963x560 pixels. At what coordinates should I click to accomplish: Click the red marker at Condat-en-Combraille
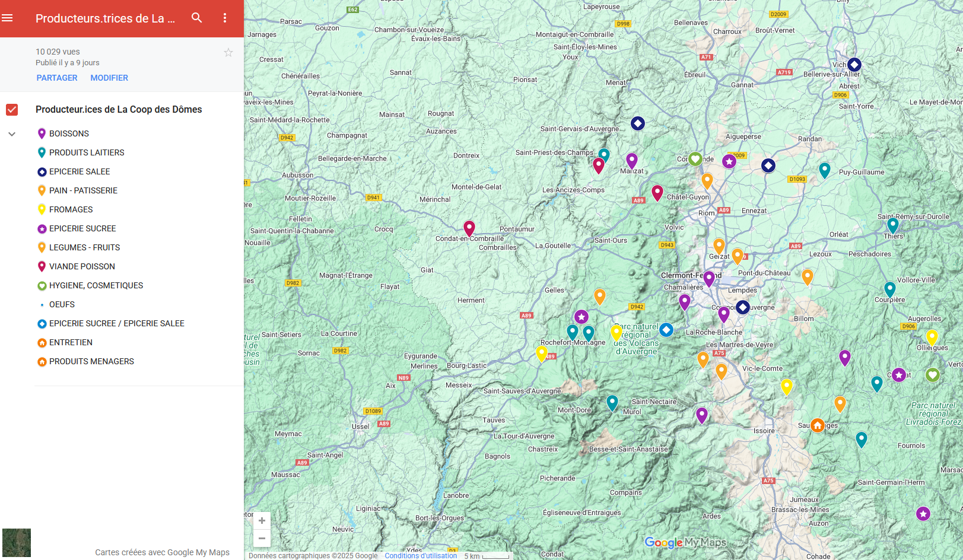(x=469, y=228)
